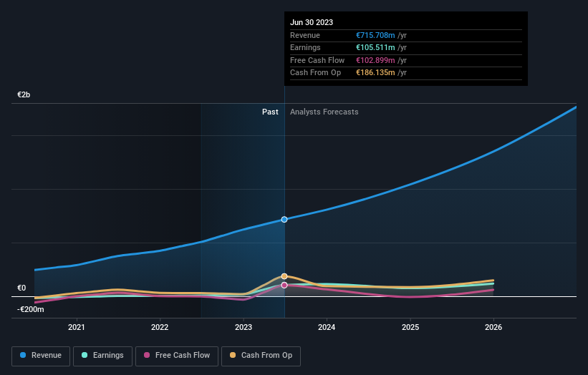
Task: Click the €186.135m cash from op value
Action: pyautogui.click(x=375, y=73)
